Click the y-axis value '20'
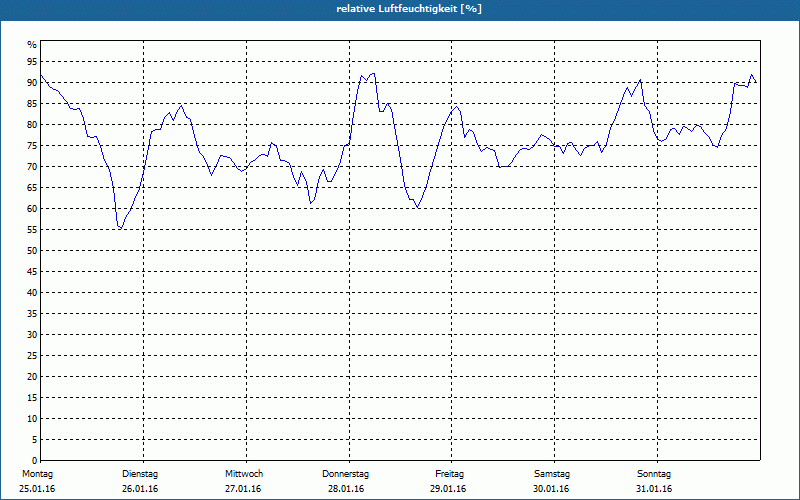Screen dimensions: 800x500 (x=32, y=377)
